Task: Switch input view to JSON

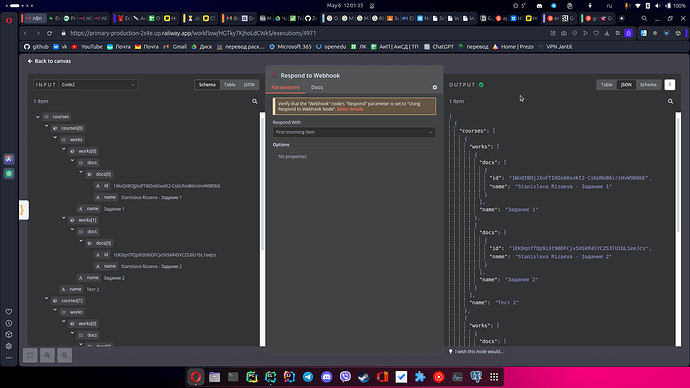Action: (x=249, y=84)
